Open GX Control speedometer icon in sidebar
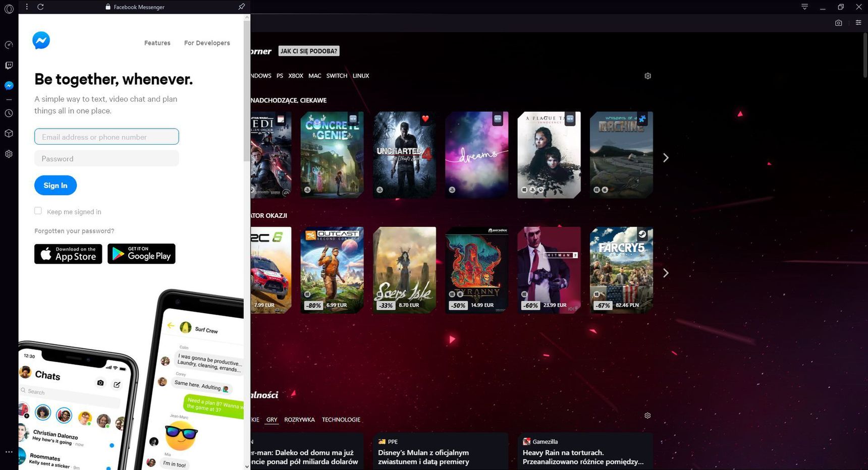The image size is (868, 470). [x=9, y=45]
